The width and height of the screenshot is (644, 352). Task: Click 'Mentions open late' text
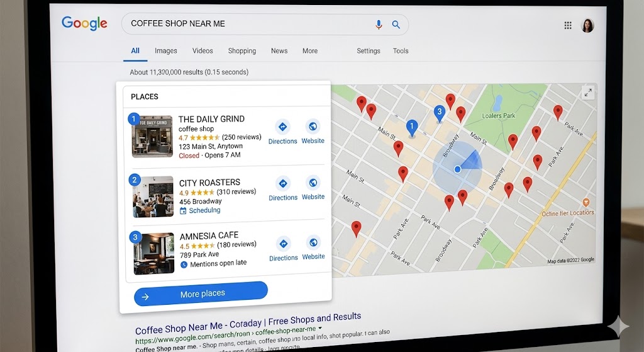(218, 263)
